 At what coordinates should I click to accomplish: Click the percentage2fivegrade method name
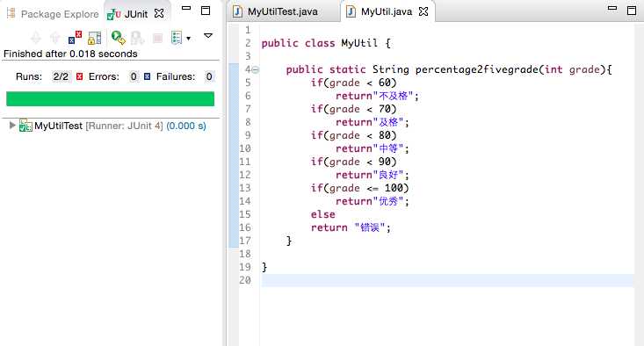coord(476,69)
